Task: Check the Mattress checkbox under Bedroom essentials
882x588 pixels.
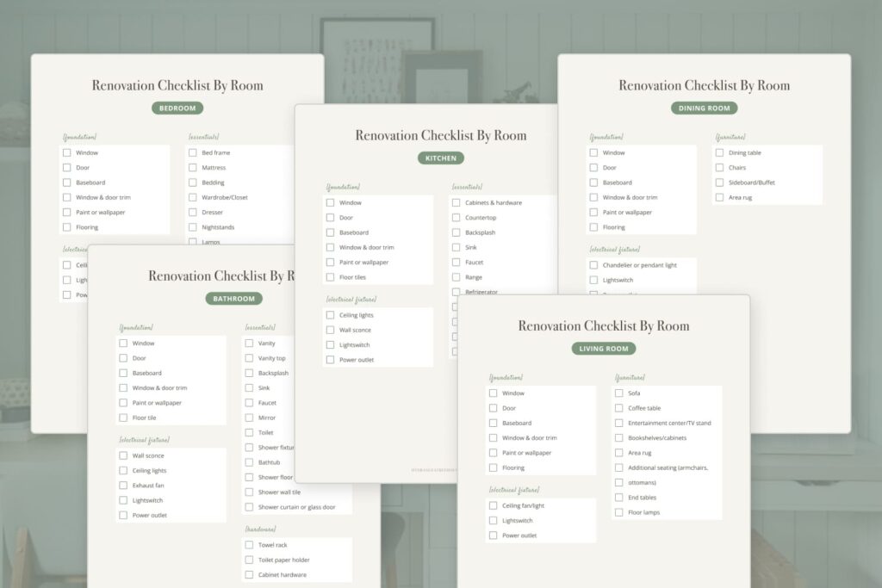Action: coord(191,167)
